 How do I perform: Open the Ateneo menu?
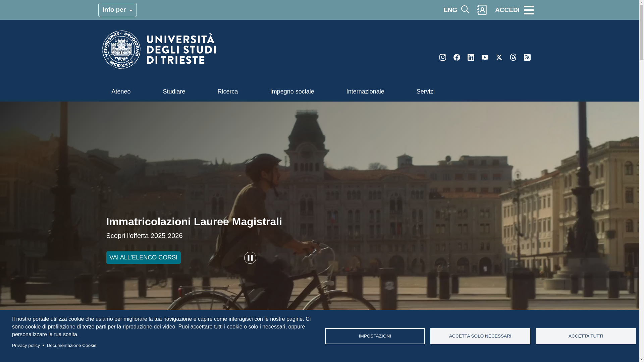(x=121, y=92)
